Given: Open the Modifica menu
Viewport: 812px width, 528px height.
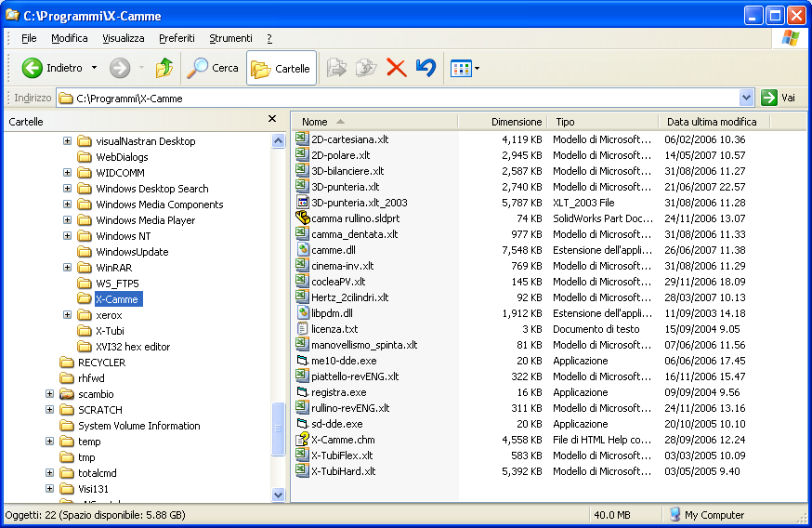Looking at the screenshot, I should pos(70,38).
